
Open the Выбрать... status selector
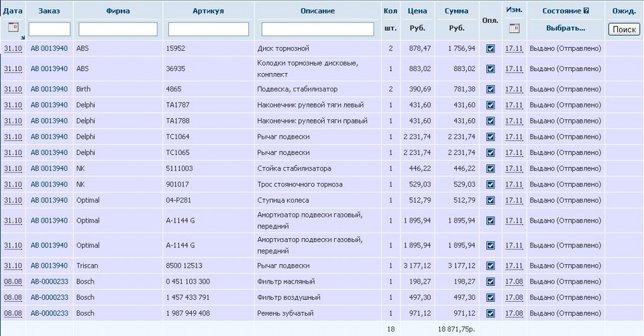(566, 28)
